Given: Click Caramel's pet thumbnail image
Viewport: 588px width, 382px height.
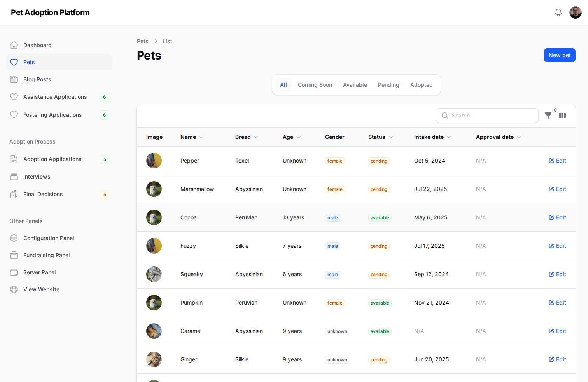Looking at the screenshot, I should [154, 331].
